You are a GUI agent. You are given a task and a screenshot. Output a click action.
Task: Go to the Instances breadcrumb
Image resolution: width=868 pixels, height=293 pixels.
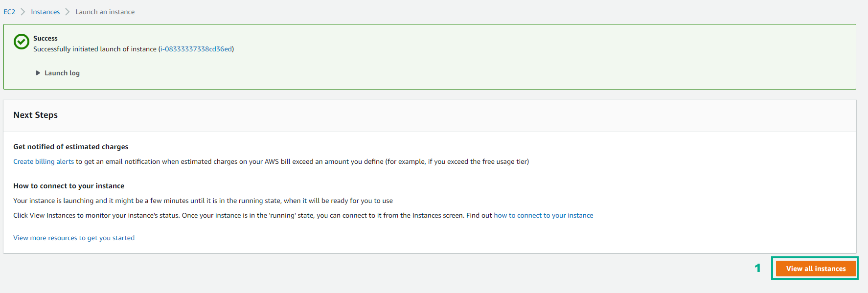click(x=46, y=12)
